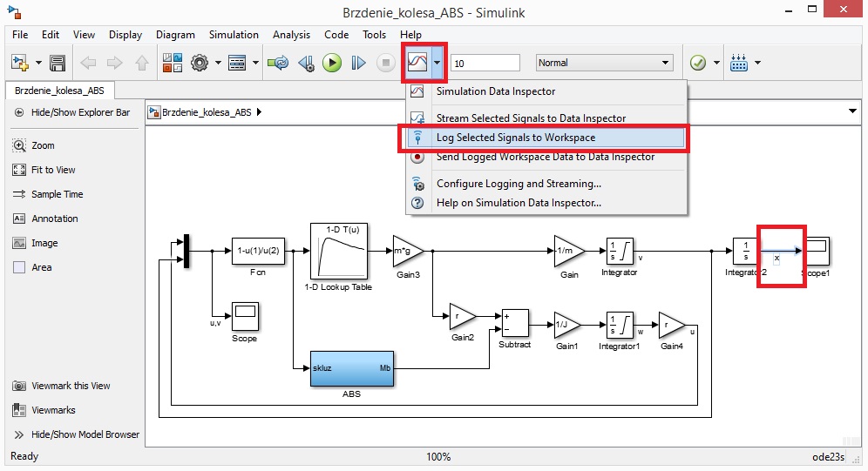Select the blue ABS subsystem block
This screenshot has width=868, height=471.
[x=352, y=369]
